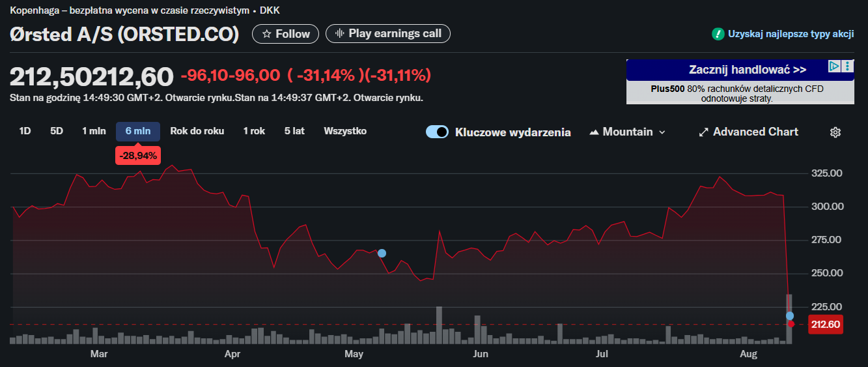The image size is (868, 367).
Task: Open the Advanced Chart expand icon
Action: click(x=703, y=132)
